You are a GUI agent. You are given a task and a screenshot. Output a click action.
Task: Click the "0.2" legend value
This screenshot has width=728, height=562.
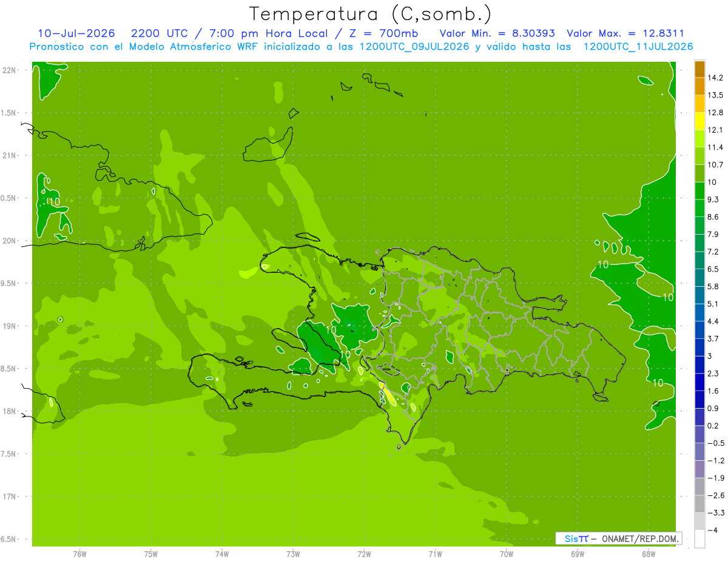coord(713,426)
